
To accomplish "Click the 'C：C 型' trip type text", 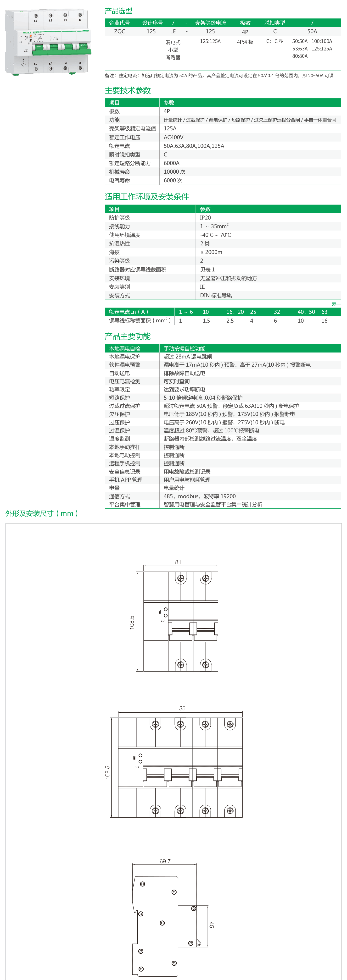I will coord(275,41).
